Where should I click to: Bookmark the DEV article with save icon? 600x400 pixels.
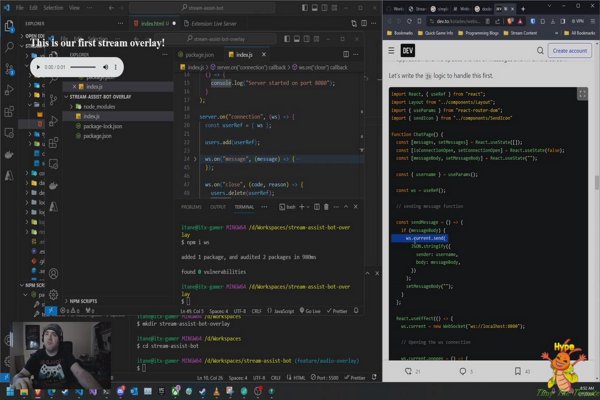(517, 371)
